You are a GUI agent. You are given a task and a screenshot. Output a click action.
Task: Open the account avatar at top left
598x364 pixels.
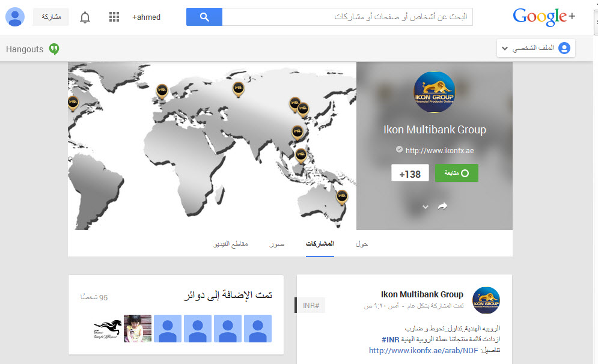click(15, 17)
